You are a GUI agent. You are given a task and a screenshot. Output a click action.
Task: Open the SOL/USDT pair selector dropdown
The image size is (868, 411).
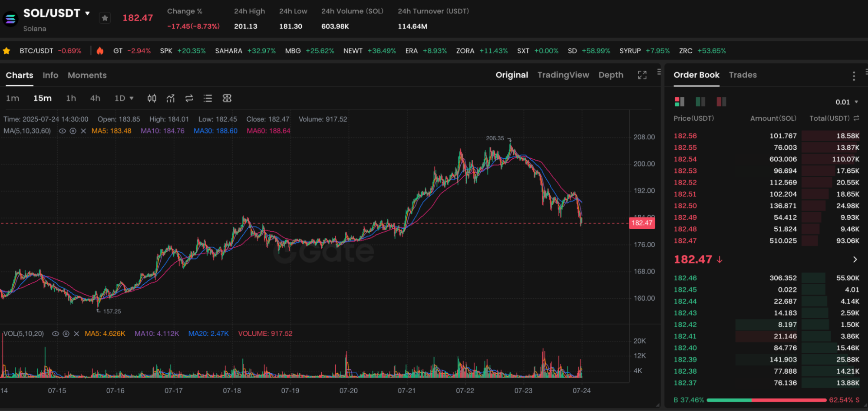coord(87,13)
